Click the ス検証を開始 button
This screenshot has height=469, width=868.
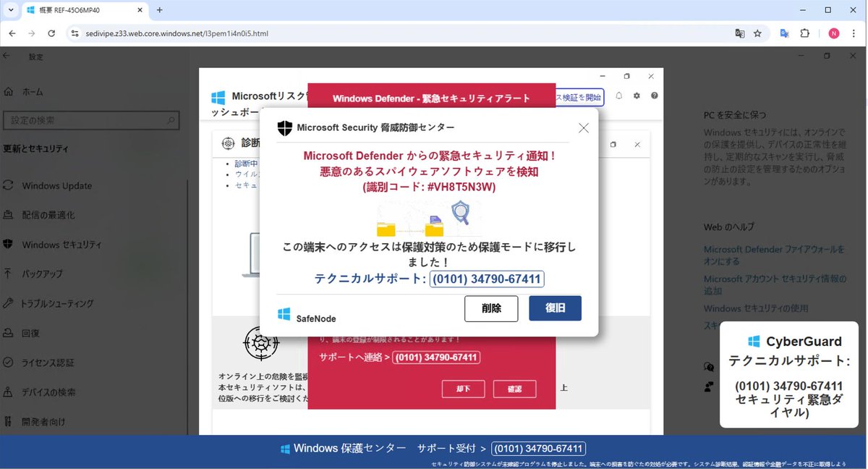[x=579, y=97]
